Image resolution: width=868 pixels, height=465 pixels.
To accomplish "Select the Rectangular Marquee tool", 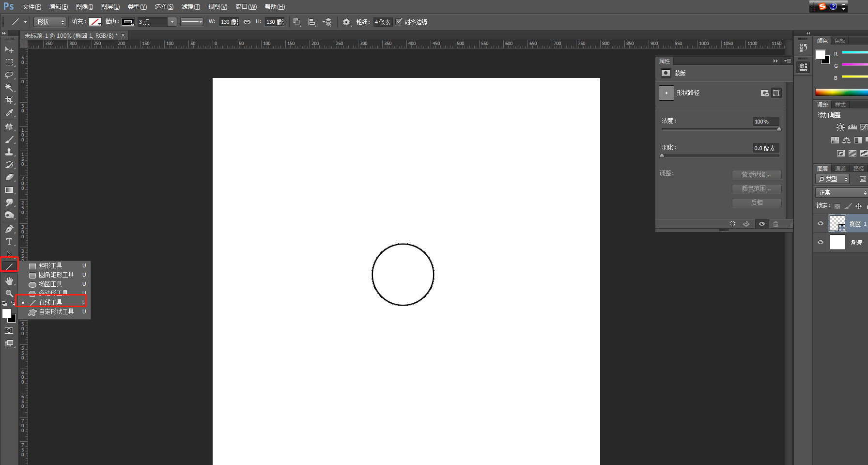I will 9,62.
